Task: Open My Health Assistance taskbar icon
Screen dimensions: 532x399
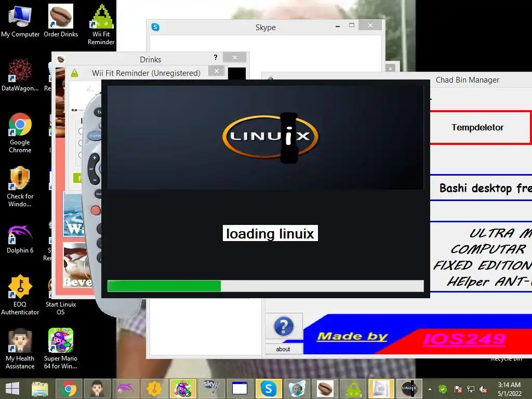Action: [x=97, y=389]
